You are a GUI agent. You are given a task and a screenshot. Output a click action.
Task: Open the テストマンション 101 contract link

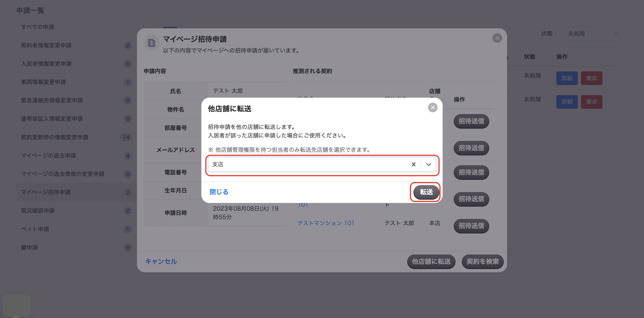coord(326,223)
